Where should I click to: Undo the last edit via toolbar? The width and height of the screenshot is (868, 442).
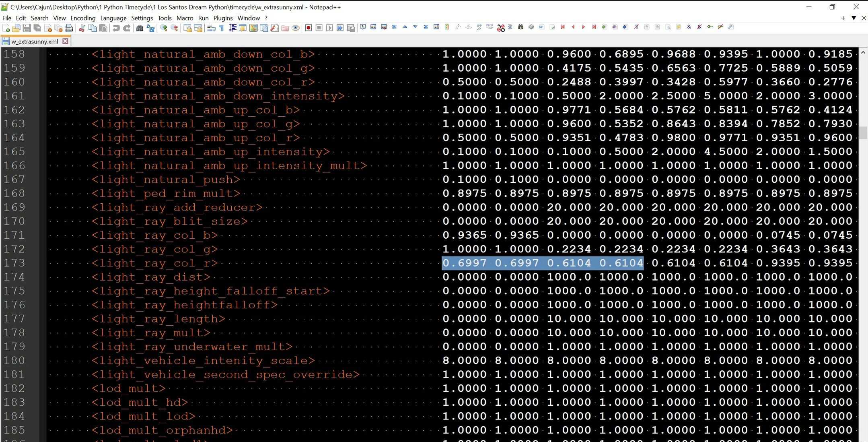116,28
